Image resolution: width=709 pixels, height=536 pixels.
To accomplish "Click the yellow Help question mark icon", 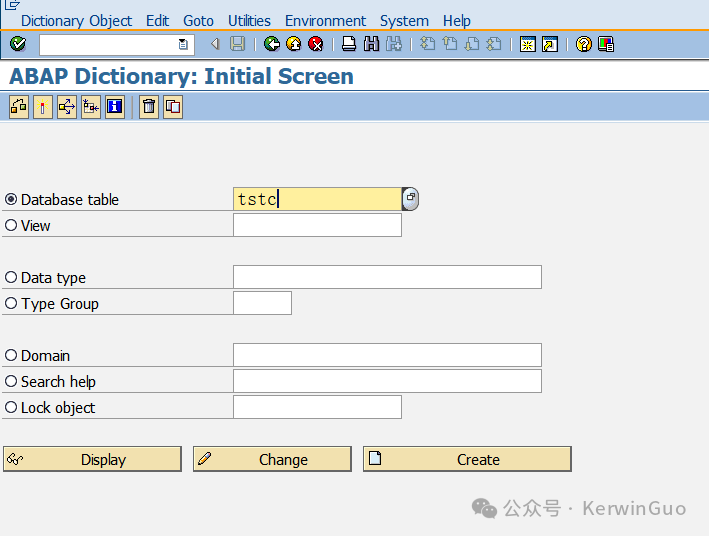I will (x=584, y=44).
